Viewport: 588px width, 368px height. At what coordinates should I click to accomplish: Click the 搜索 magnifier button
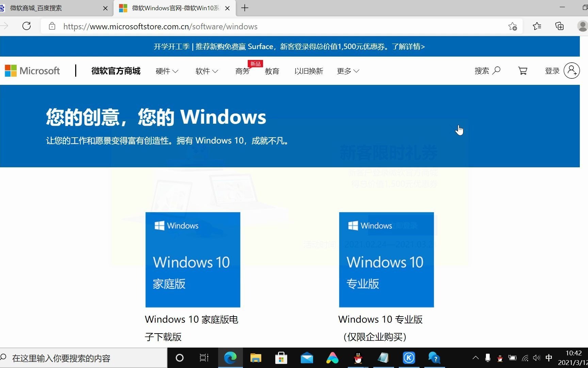coord(487,71)
